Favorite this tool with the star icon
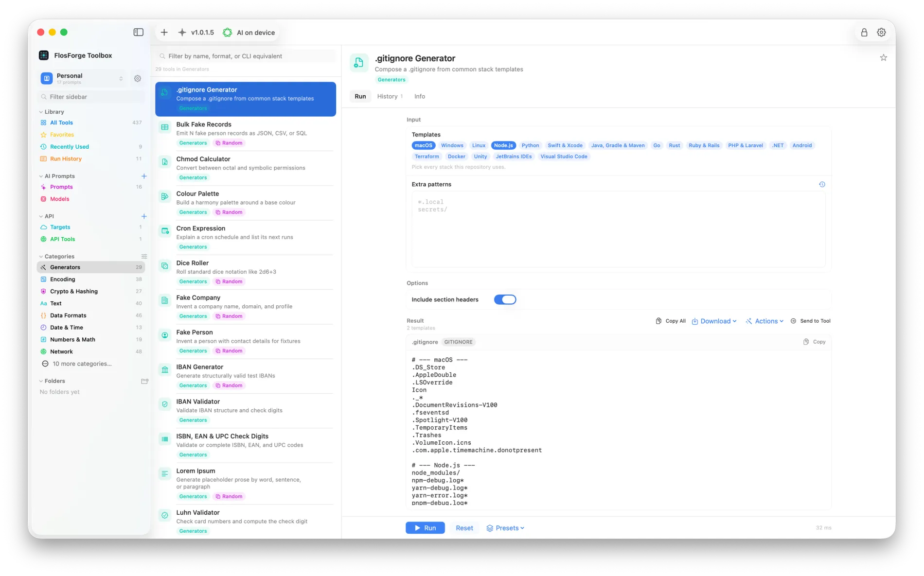Screen dimensions: 924x576 click(884, 58)
